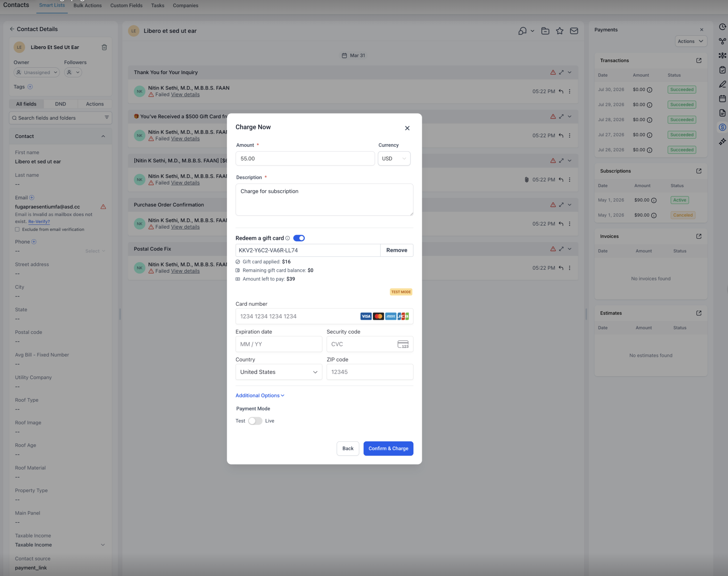Open the Followers dropdown
This screenshot has height=576, width=728.
coord(73,72)
